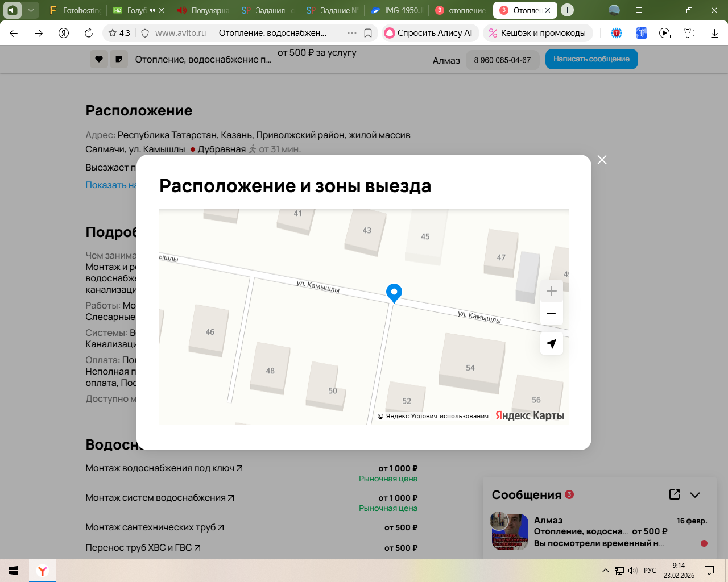This screenshot has width=728, height=582.
Task: Open messages panel in new window
Action: 675,494
